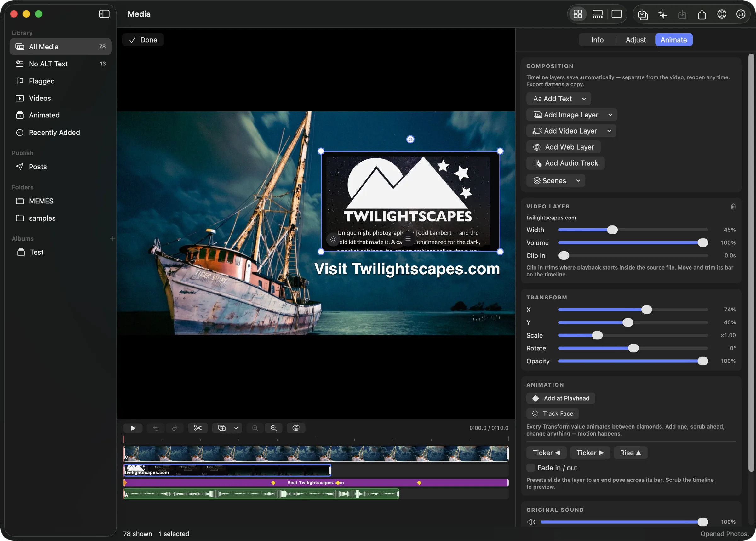This screenshot has width=756, height=541.
Task: Switch to grid view layout
Action: click(578, 14)
